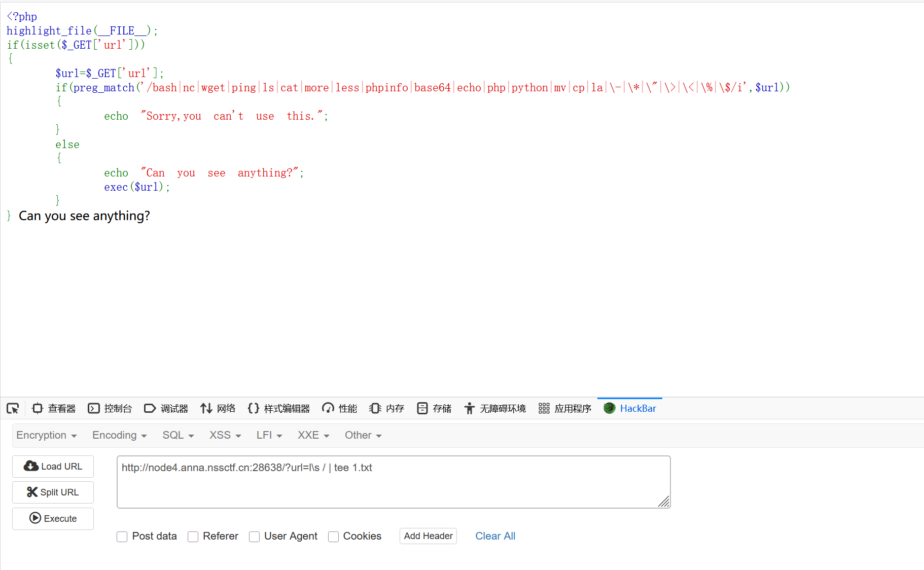Open the XSS dropdown menu
This screenshot has width=924, height=570.
pos(225,435)
